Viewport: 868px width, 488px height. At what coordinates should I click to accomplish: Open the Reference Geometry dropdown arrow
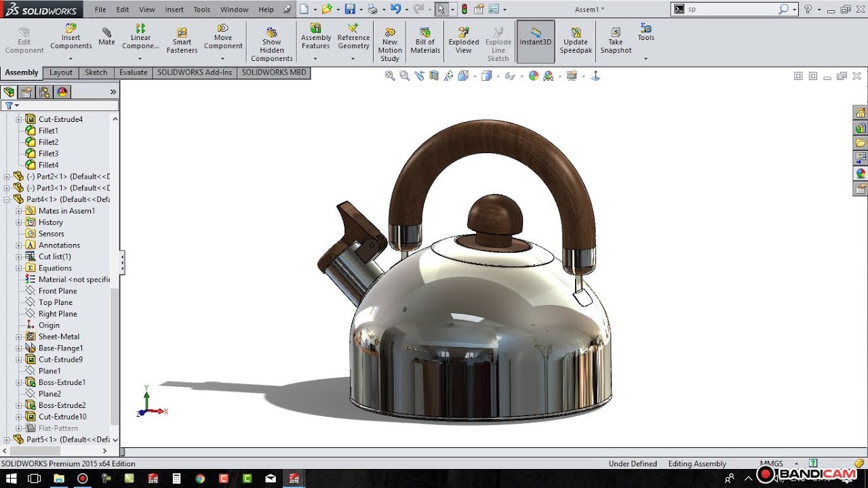click(353, 59)
